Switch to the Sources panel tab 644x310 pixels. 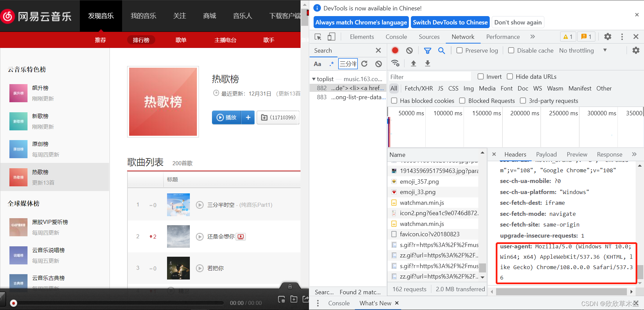[429, 37]
